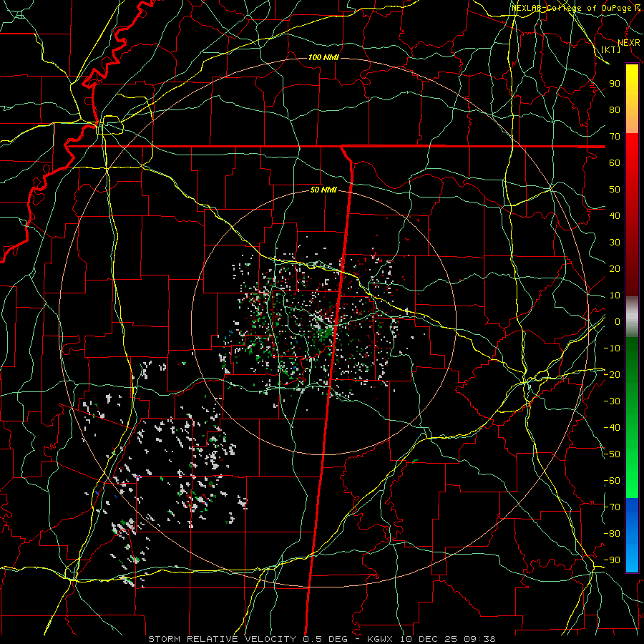Click the "50 NMI" range ring label
The width and height of the screenshot is (644, 644).
(x=323, y=190)
